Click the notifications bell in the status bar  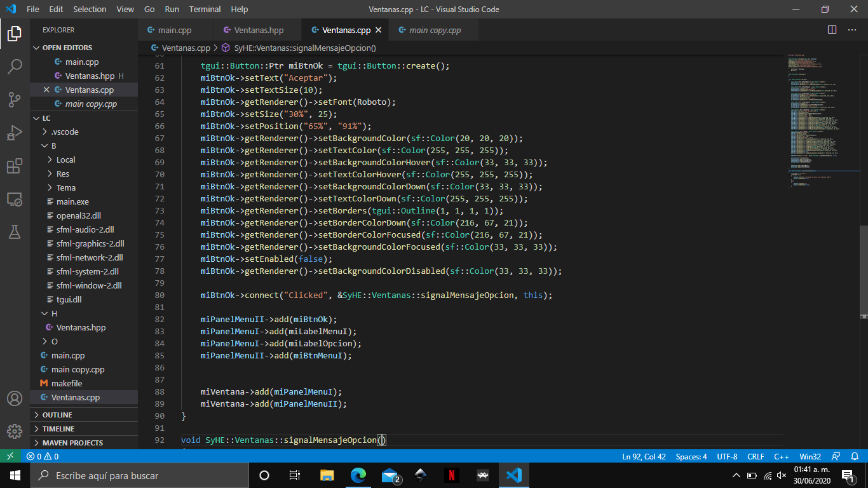(855, 456)
